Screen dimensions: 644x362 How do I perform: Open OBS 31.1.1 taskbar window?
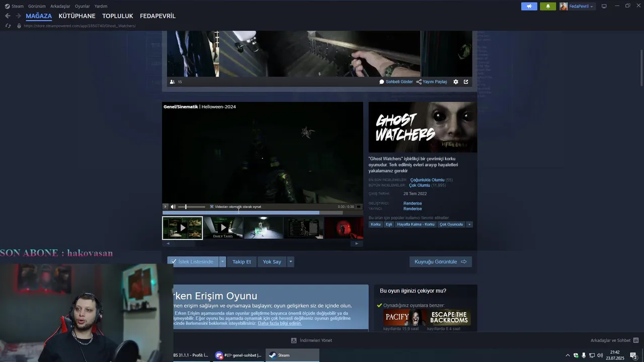[x=192, y=355]
